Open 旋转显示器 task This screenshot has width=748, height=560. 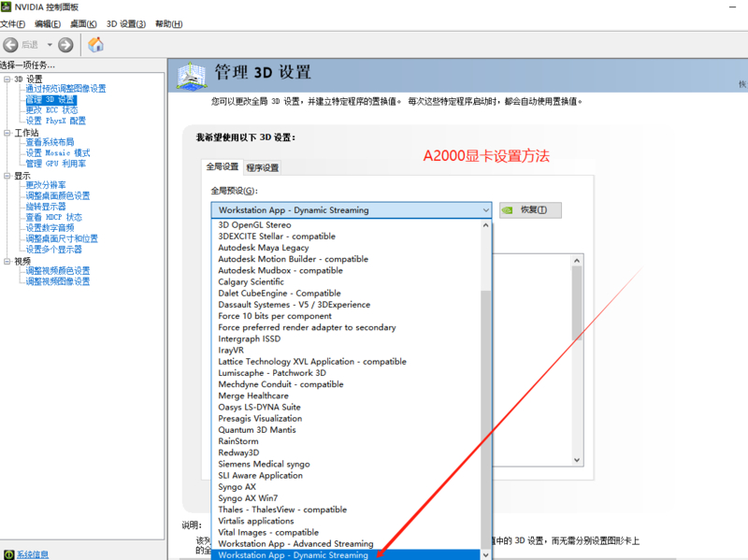click(x=46, y=207)
